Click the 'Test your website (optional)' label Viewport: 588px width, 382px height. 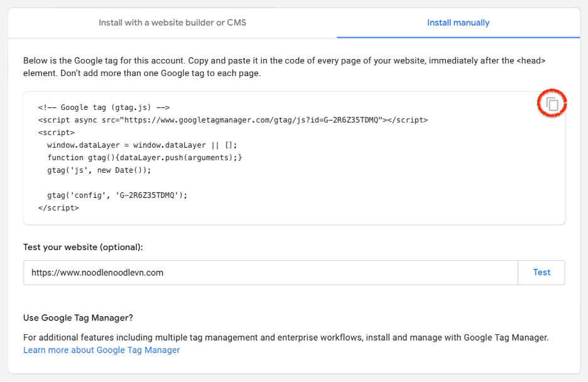[x=84, y=248]
